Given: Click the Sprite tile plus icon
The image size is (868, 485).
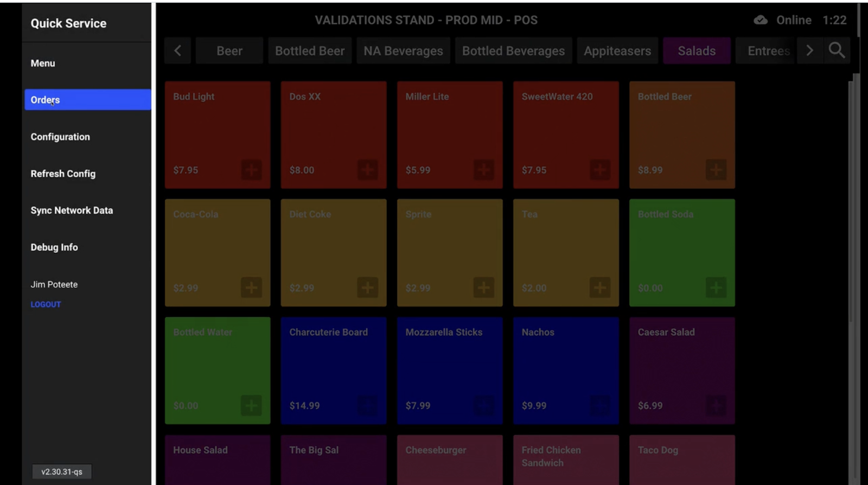Looking at the screenshot, I should click(483, 288).
